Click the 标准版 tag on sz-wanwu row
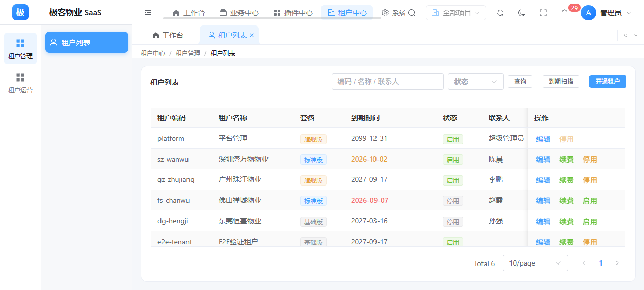This screenshot has width=644, height=290. (313, 160)
